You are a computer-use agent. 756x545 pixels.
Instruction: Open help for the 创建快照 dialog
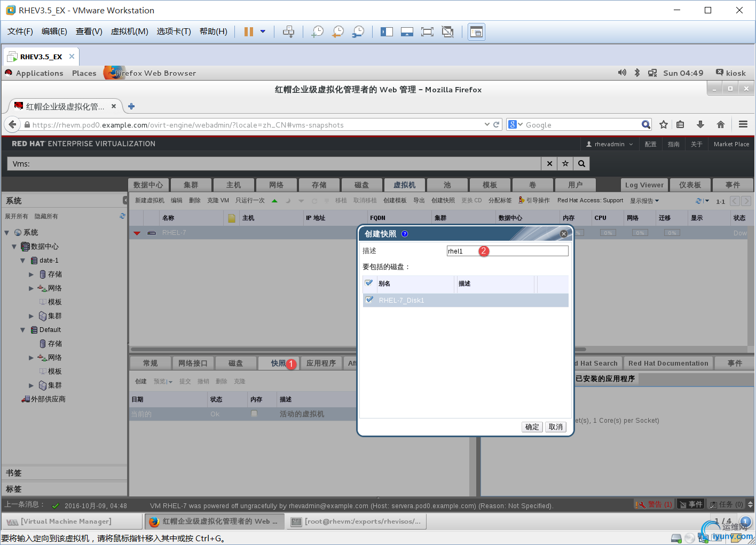click(405, 234)
